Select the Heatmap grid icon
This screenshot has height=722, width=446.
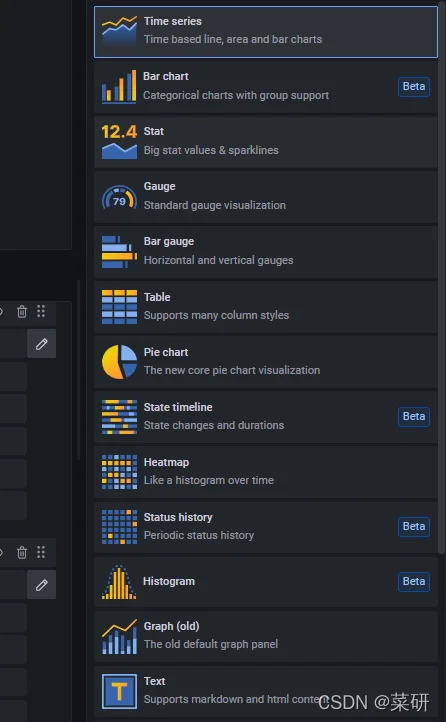(x=119, y=472)
